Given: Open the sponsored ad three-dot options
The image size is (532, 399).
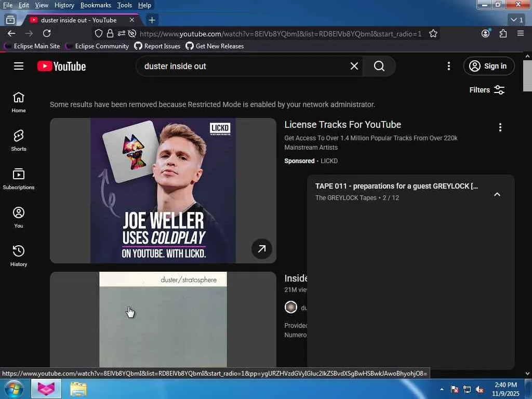Looking at the screenshot, I should [x=500, y=128].
